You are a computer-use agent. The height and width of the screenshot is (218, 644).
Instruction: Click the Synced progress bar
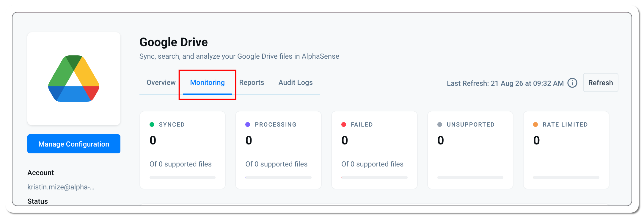point(183,177)
